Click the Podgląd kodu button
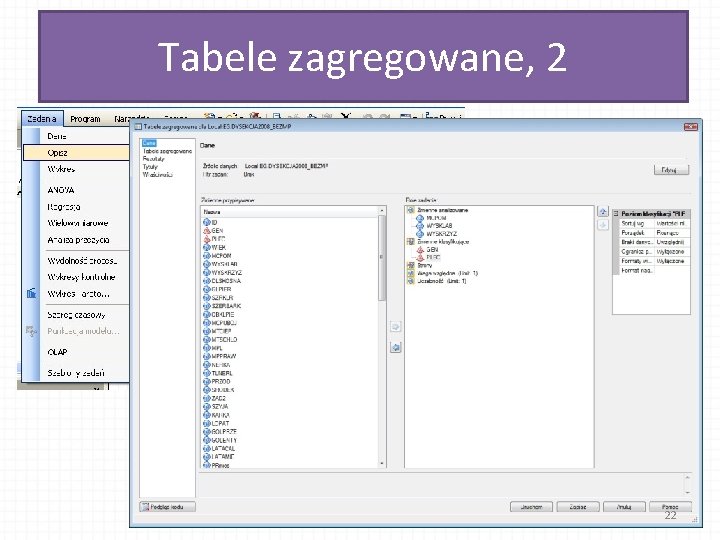Viewport: 720px width, 540px height. tap(167, 507)
